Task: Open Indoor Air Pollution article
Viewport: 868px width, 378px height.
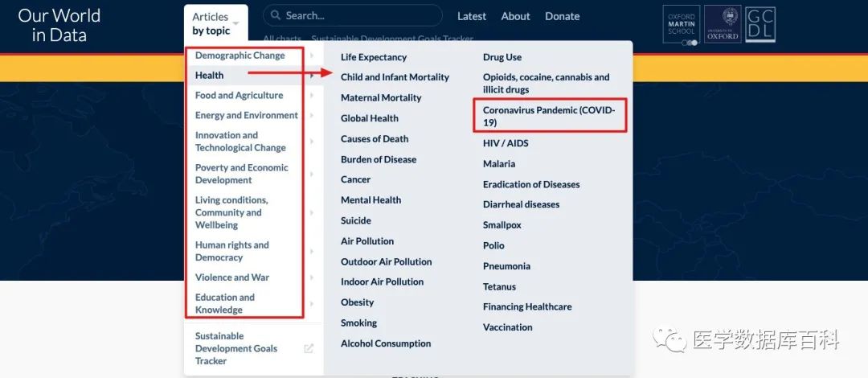Action: (x=382, y=281)
